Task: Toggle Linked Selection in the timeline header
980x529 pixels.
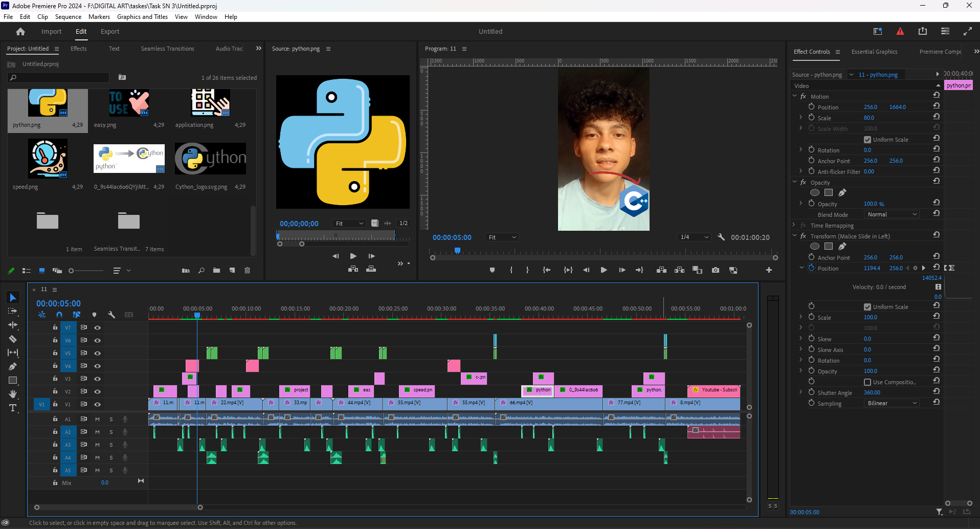Action: (x=77, y=315)
